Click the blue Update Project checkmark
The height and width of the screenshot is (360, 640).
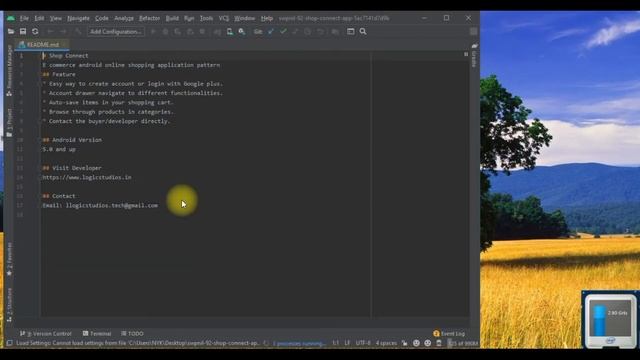point(271,31)
